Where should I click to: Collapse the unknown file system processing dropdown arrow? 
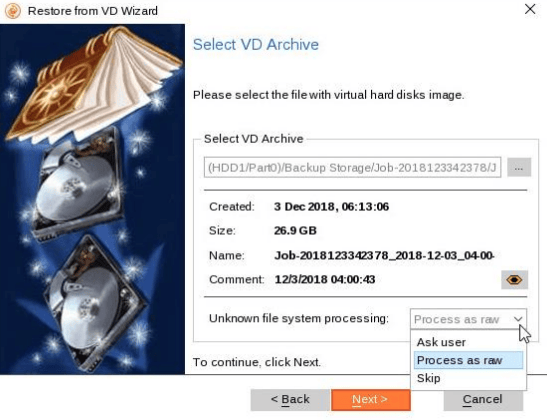click(518, 319)
